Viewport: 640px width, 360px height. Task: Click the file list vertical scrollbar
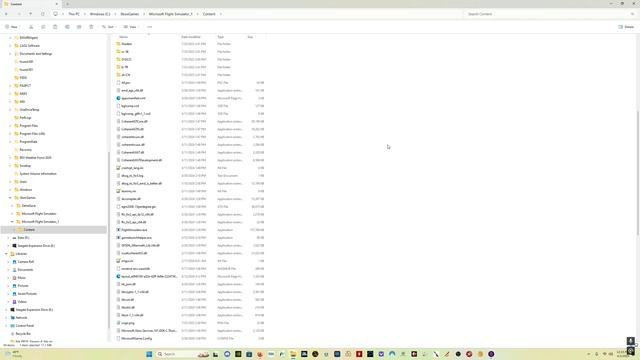637,173
